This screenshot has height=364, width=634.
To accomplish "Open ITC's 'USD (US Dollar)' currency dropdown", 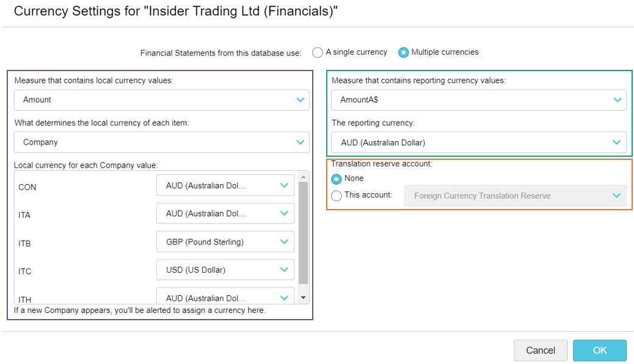I will (225, 270).
